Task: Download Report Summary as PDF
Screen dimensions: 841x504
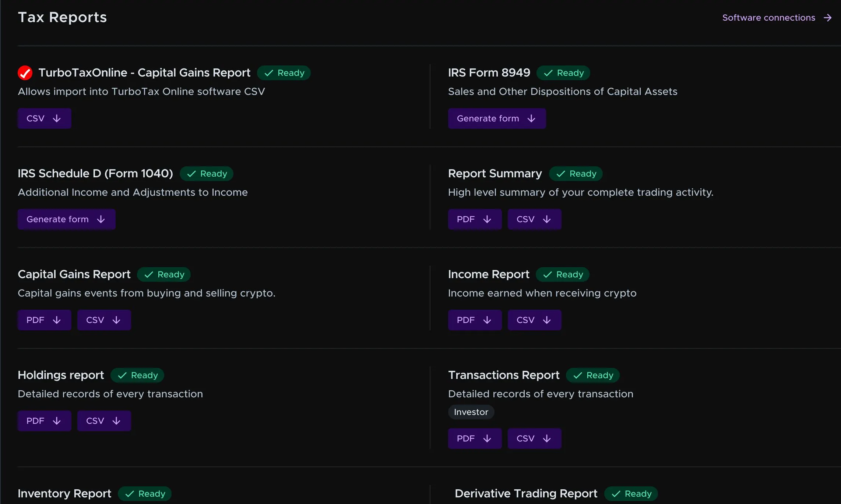Action: tap(474, 219)
